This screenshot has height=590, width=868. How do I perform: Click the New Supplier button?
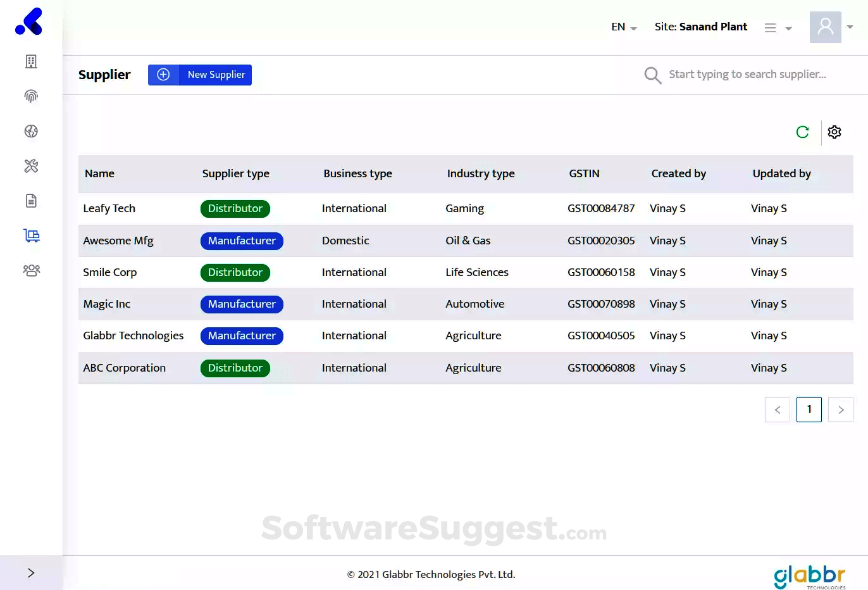click(200, 75)
